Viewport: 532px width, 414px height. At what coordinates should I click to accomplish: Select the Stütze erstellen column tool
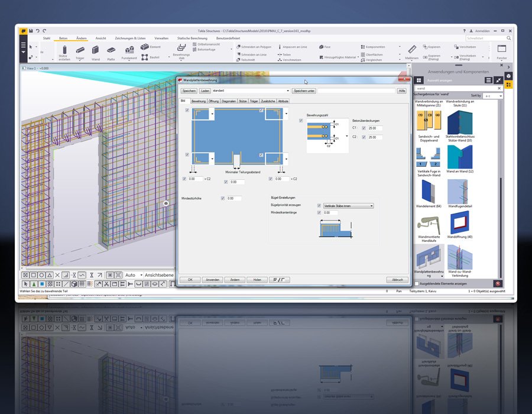tap(64, 53)
